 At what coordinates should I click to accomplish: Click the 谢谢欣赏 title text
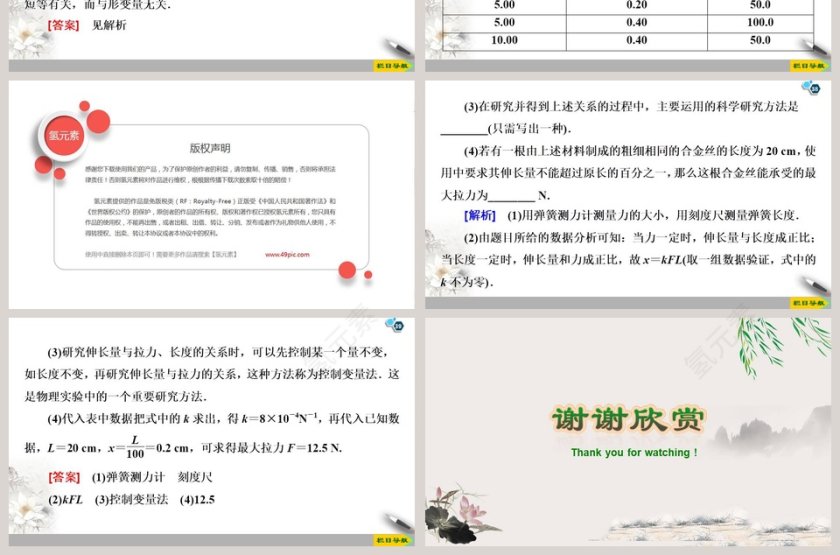click(x=628, y=419)
